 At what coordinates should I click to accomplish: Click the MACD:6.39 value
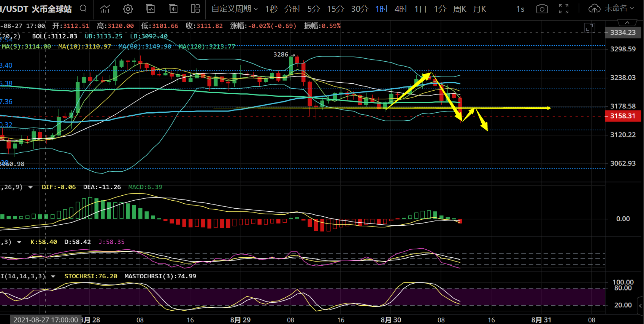(145, 187)
